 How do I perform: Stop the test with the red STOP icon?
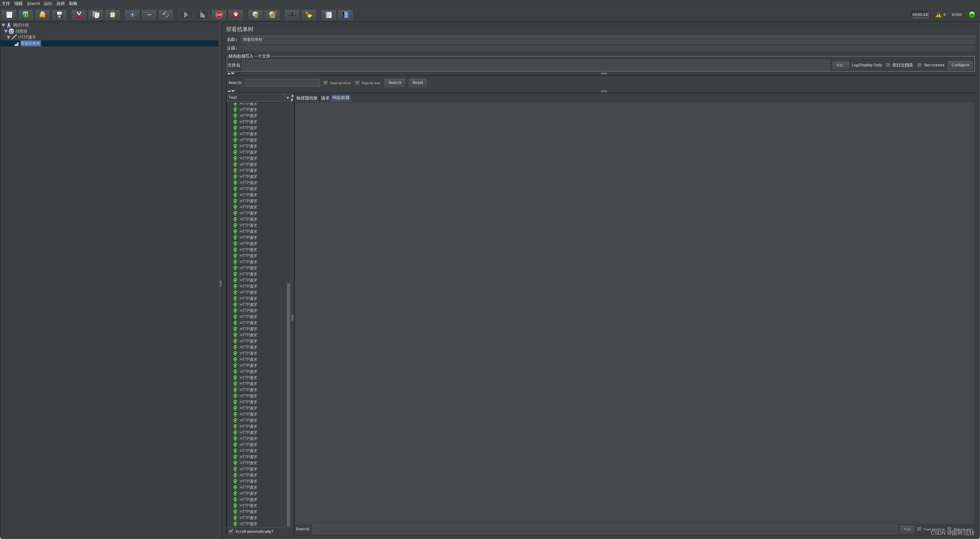(x=219, y=15)
